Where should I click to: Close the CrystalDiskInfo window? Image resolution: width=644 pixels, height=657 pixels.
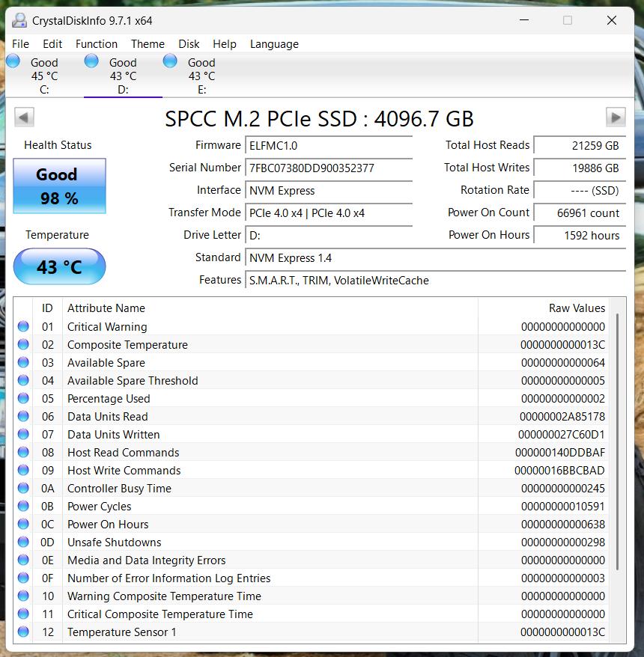612,20
